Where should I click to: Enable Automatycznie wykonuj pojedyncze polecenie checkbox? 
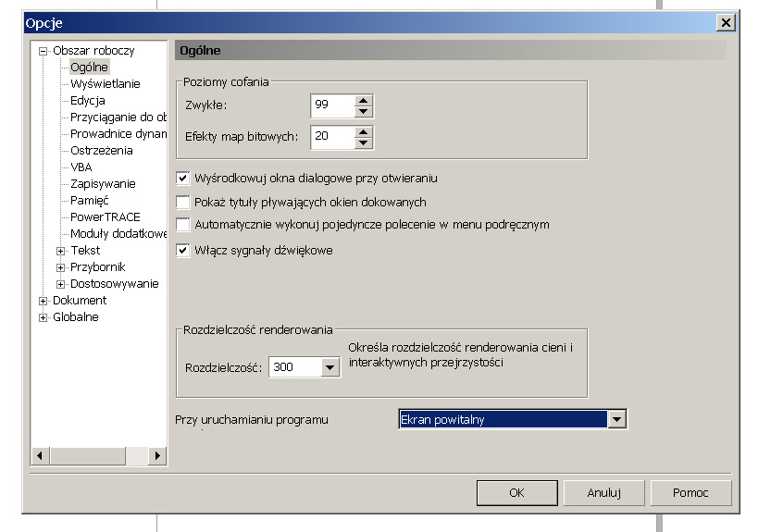(x=182, y=225)
